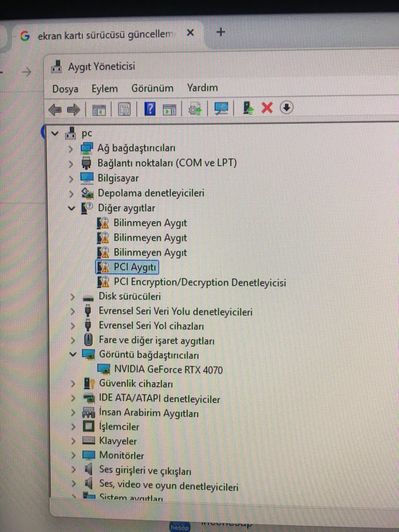Image resolution: width=399 pixels, height=532 pixels.
Task: Click the Ağ bağdaştırıcıları network adapter icon
Action: [x=87, y=149]
